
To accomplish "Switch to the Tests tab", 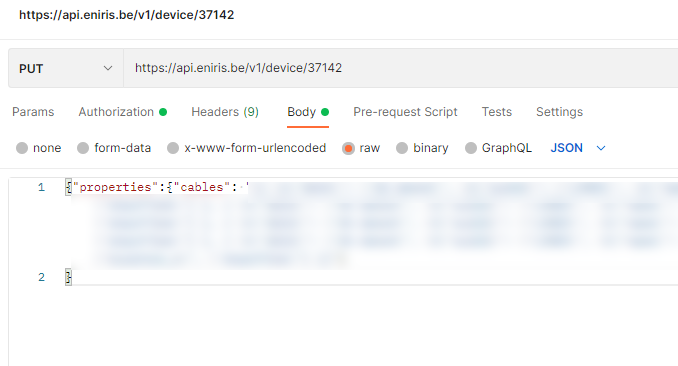I will click(x=497, y=112).
